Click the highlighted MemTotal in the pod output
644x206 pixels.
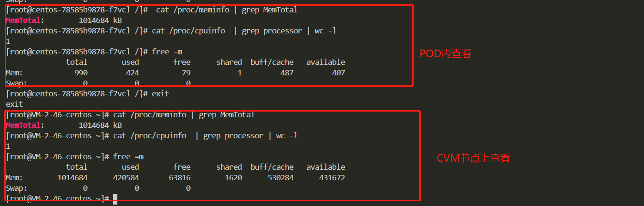pyautogui.click(x=23, y=20)
